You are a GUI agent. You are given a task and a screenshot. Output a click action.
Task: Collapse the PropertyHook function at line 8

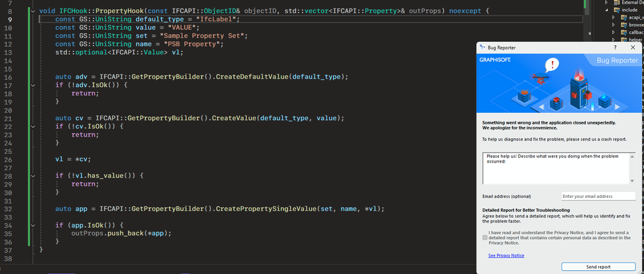(34, 11)
